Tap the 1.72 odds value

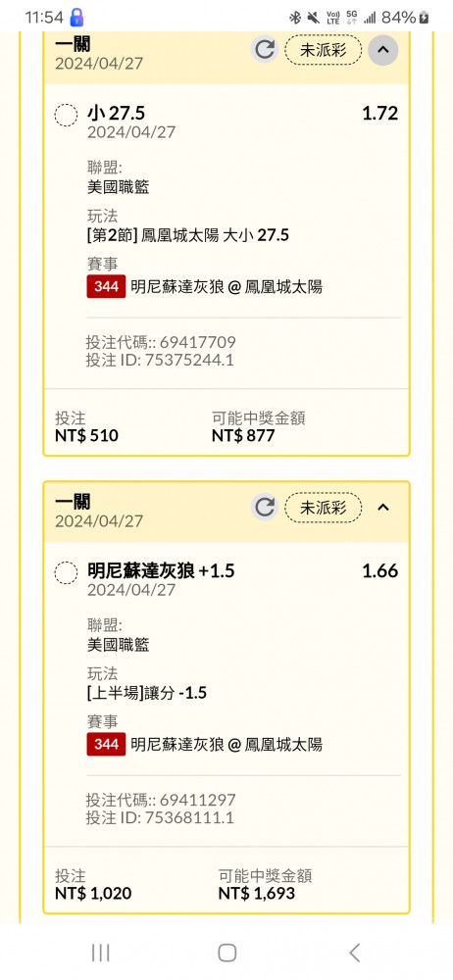[379, 113]
